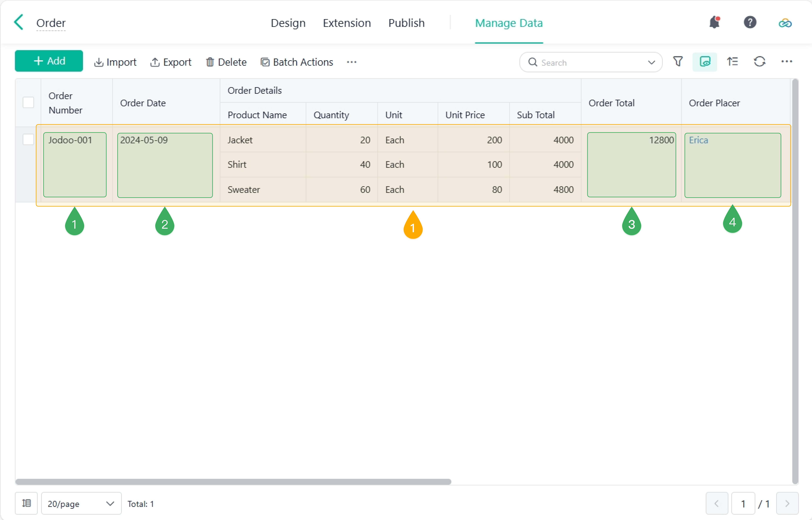The image size is (812, 520).
Task: Click the horizontal scrollbar thumb
Action: (x=233, y=481)
